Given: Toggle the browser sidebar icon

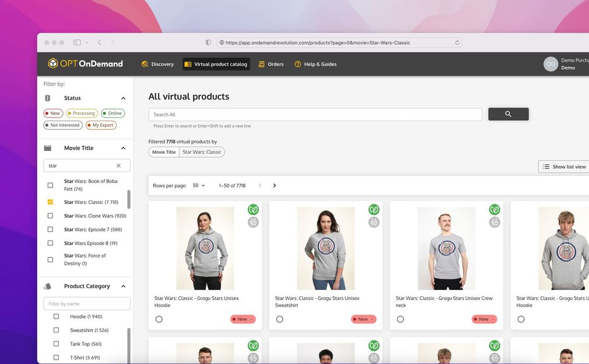Looking at the screenshot, I should click(x=77, y=43).
